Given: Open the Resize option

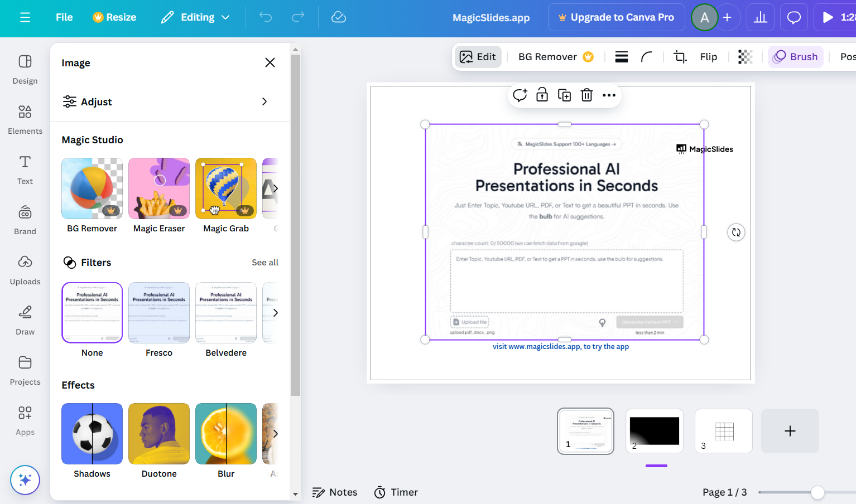Looking at the screenshot, I should click(114, 17).
